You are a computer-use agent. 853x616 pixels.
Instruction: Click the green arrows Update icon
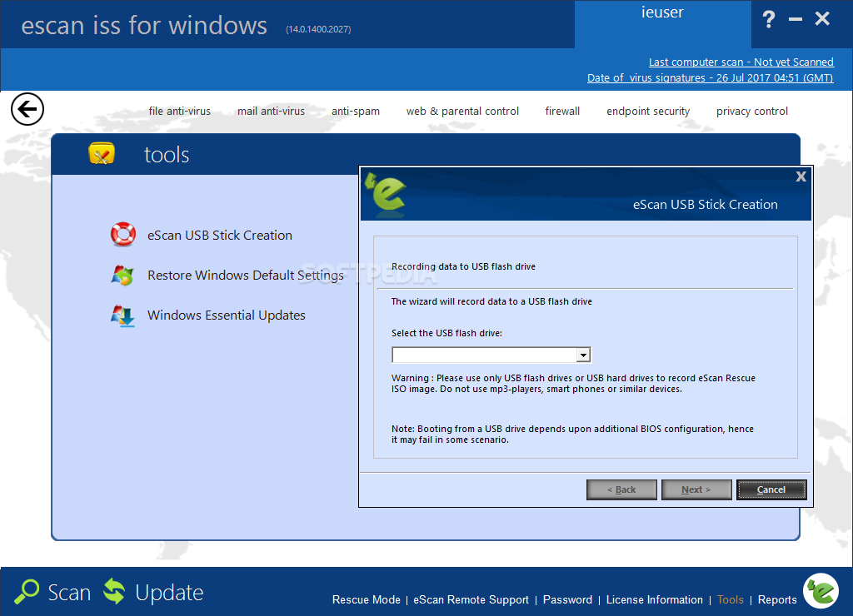pyautogui.click(x=114, y=591)
